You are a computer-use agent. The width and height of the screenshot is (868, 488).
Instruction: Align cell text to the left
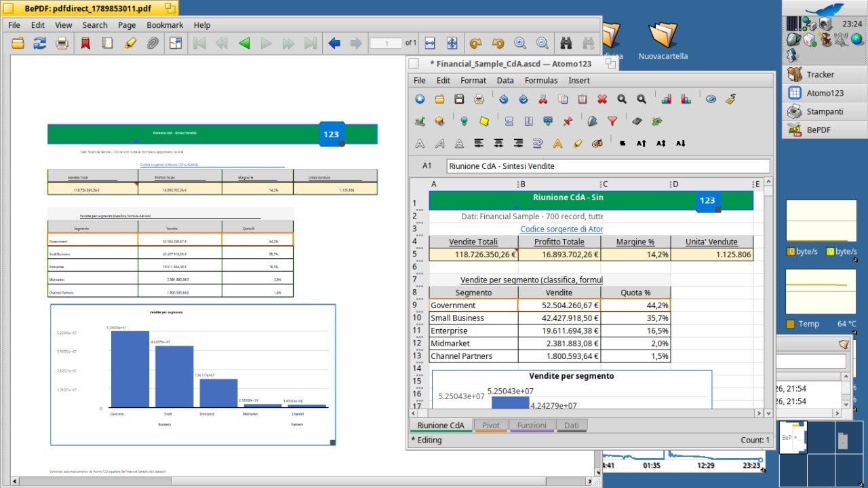[479, 143]
